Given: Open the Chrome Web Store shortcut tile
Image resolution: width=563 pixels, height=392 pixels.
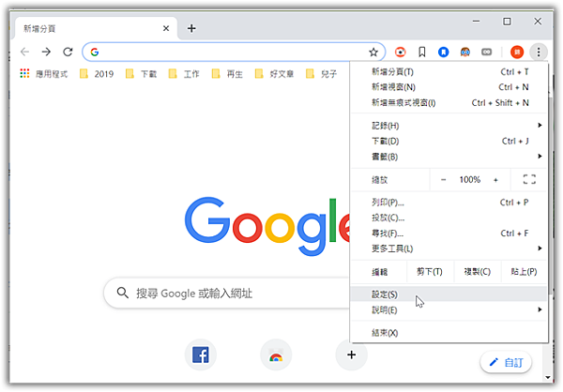Looking at the screenshot, I should 276,354.
